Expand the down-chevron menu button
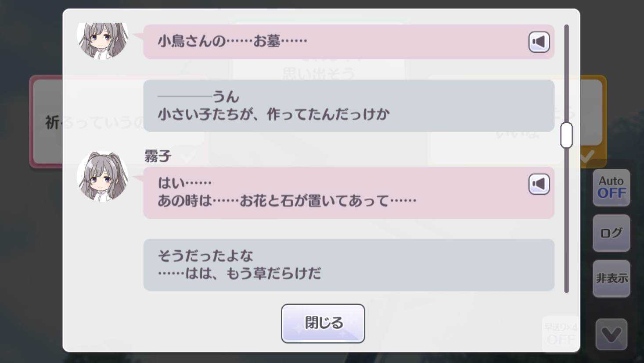Viewport: 644px width, 363px height. click(x=611, y=335)
